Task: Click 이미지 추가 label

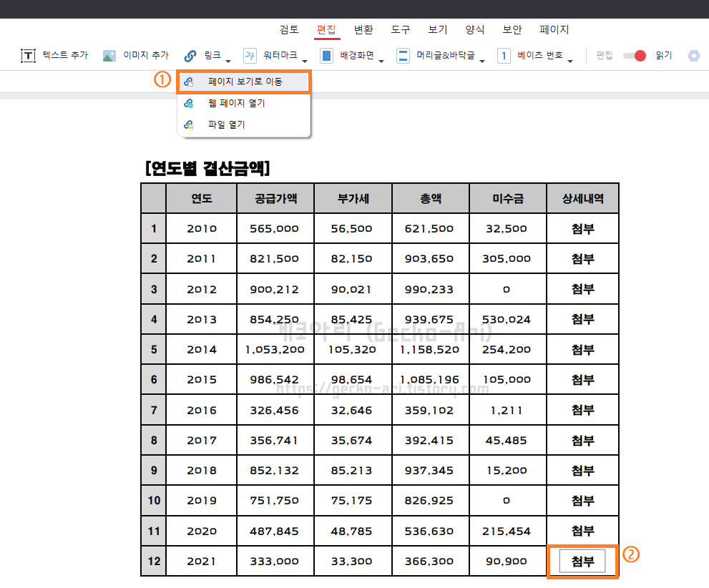Action: click(x=146, y=55)
